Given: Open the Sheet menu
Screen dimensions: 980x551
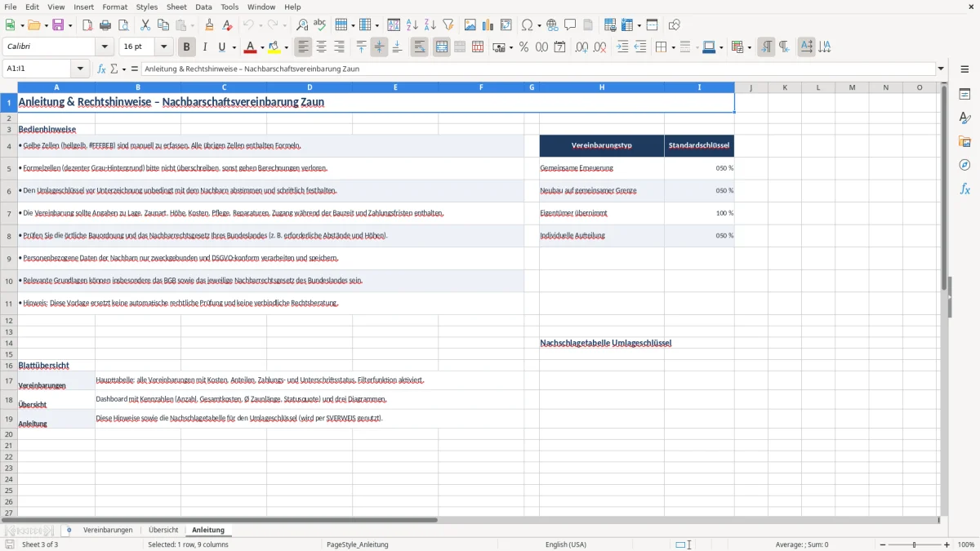Looking at the screenshot, I should [176, 7].
